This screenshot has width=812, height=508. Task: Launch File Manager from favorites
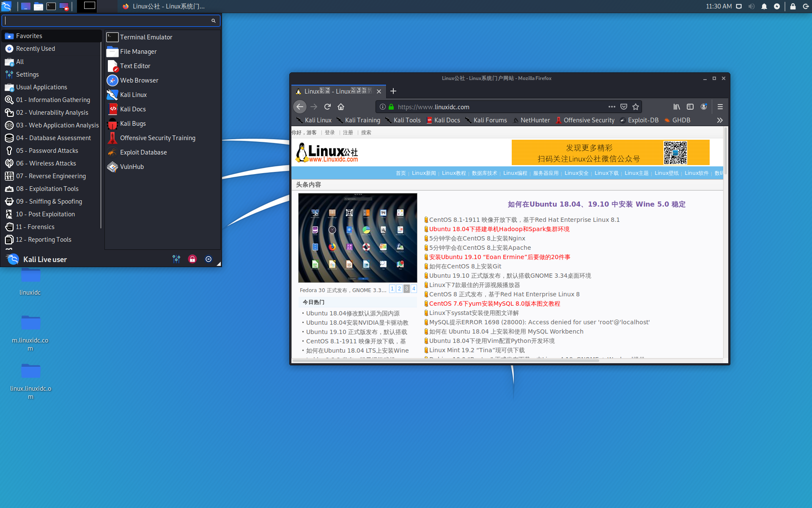(x=163, y=52)
